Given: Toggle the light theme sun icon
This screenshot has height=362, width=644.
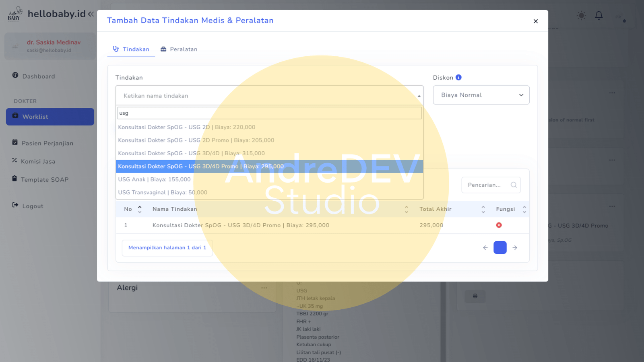Looking at the screenshot, I should 581,16.
